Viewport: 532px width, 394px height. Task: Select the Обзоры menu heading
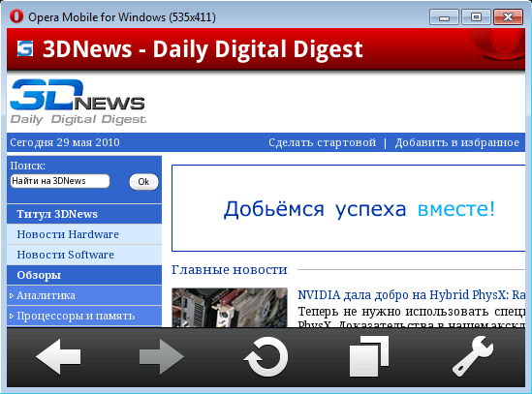(84, 275)
